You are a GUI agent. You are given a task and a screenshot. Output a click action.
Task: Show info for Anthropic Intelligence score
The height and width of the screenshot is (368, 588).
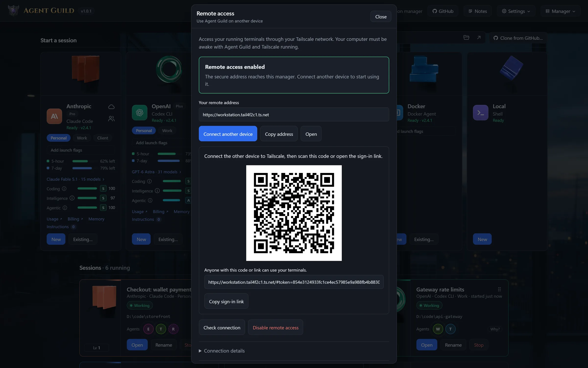tap(72, 198)
